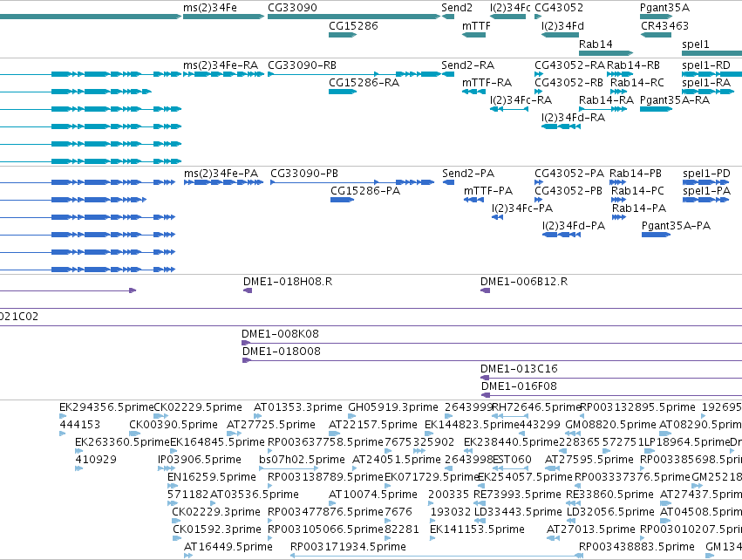Click EST label bs07h02.5prime
This screenshot has height=560, width=742.
click(x=302, y=459)
